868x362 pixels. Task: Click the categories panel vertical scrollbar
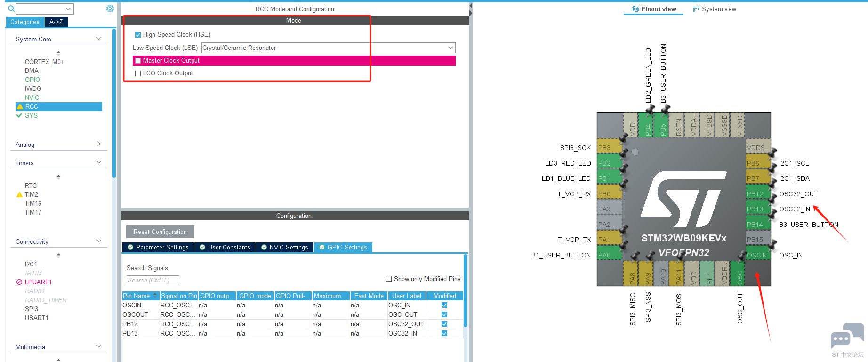pos(114,104)
